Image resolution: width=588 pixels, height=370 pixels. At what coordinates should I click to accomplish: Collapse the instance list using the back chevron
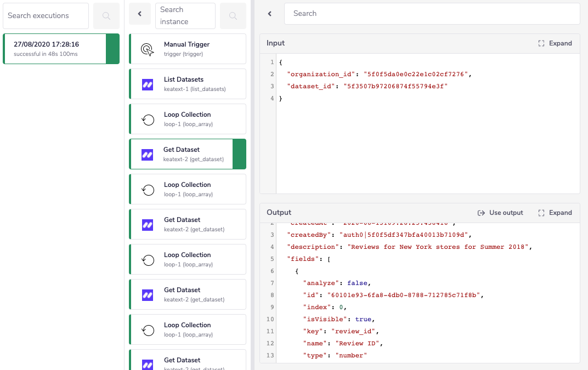(140, 14)
